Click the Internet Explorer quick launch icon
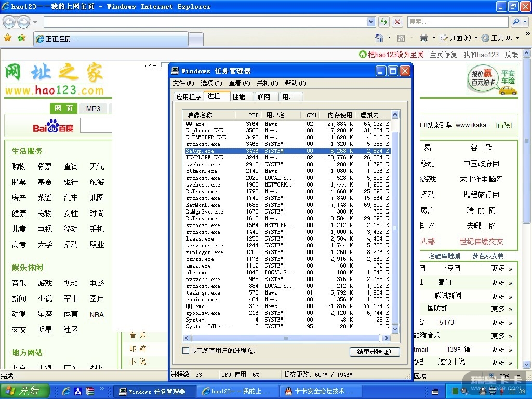Viewport: 532px width, 399px height. pyautogui.click(x=66, y=391)
